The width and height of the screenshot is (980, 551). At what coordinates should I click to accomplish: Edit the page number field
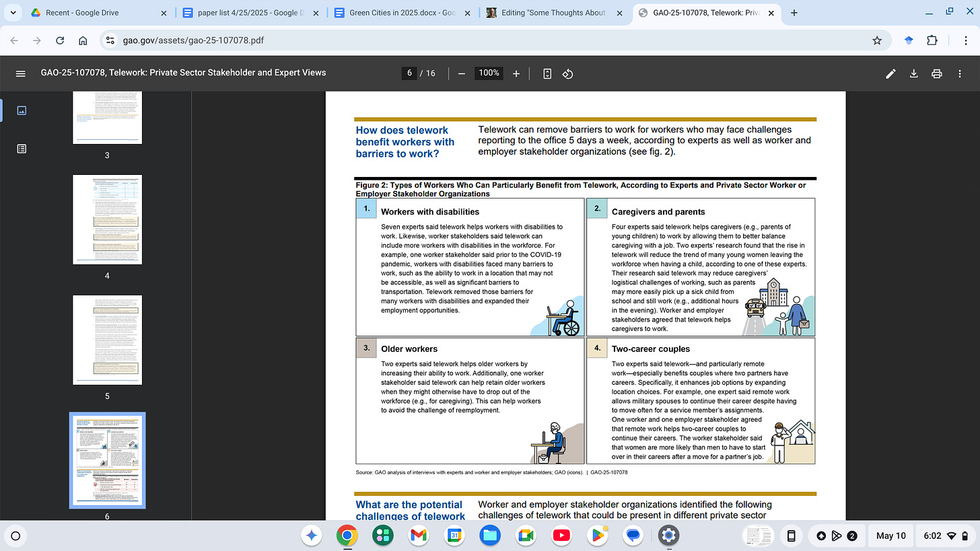(409, 73)
